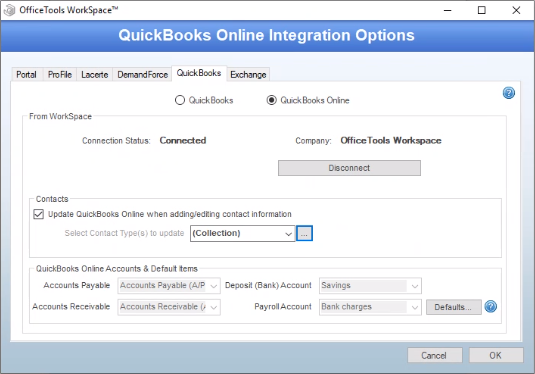Click the help icon near the QuickBooks Online radio
This screenshot has width=535, height=374.
click(508, 93)
